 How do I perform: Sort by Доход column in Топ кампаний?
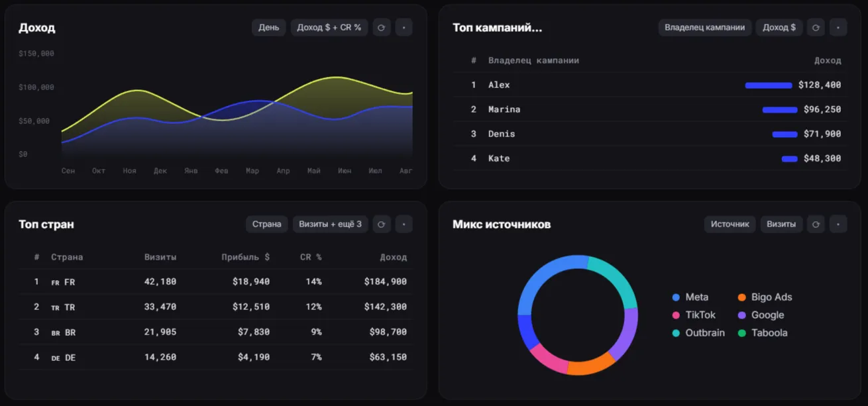828,60
